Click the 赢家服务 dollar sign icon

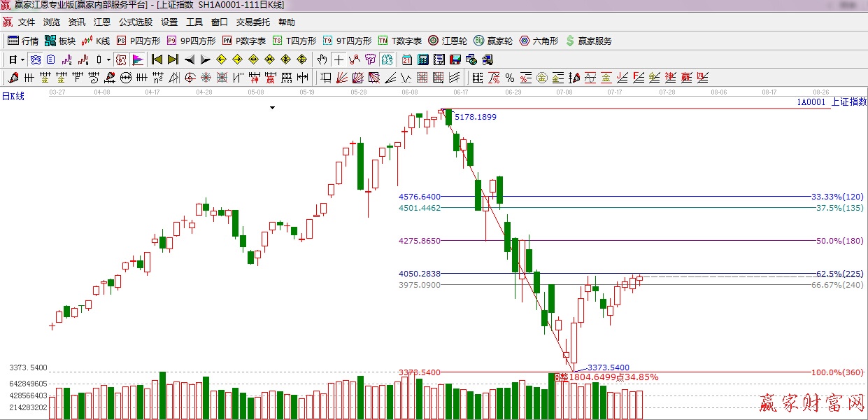tap(589, 41)
